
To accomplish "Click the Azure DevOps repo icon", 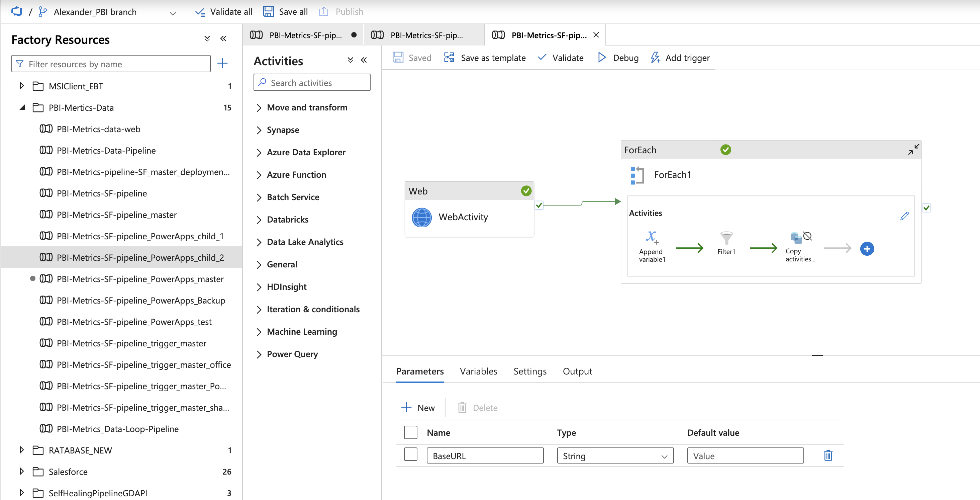I will coord(17,12).
